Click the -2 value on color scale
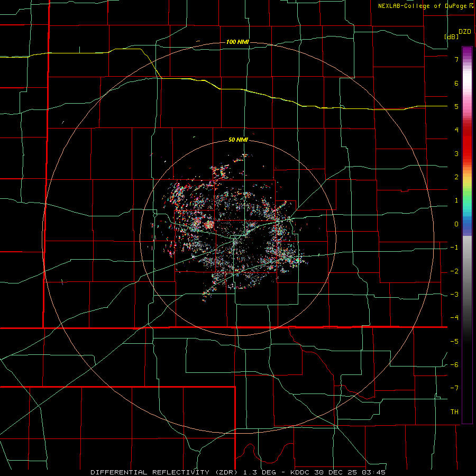The height and width of the screenshot is (476, 476). click(x=454, y=271)
